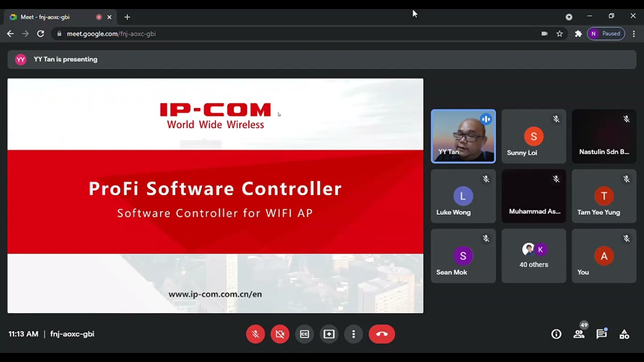Open Chrome profile Paused button

coord(606,34)
